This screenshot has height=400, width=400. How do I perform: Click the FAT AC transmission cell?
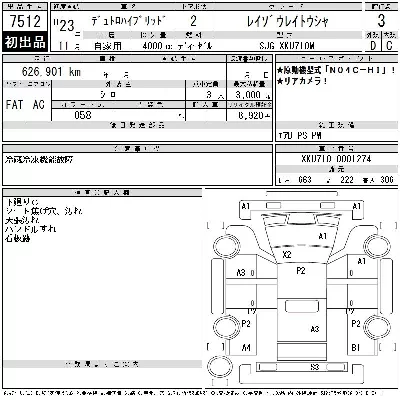(25, 105)
